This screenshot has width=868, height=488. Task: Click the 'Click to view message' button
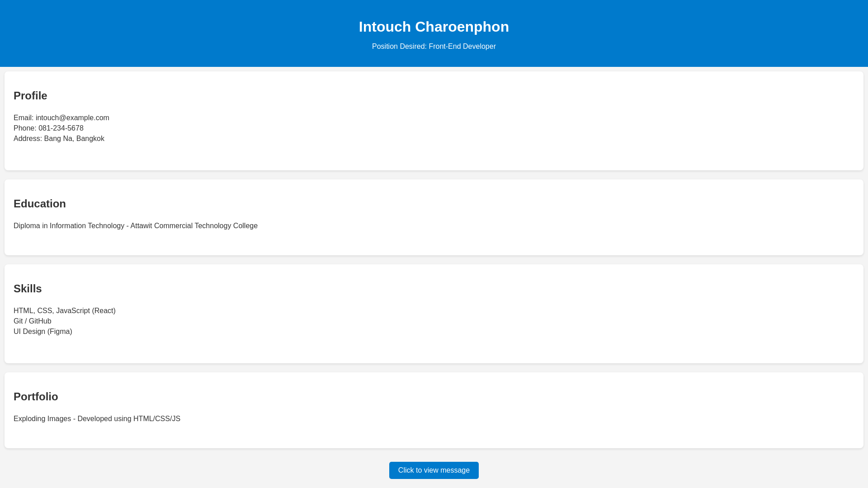click(434, 470)
